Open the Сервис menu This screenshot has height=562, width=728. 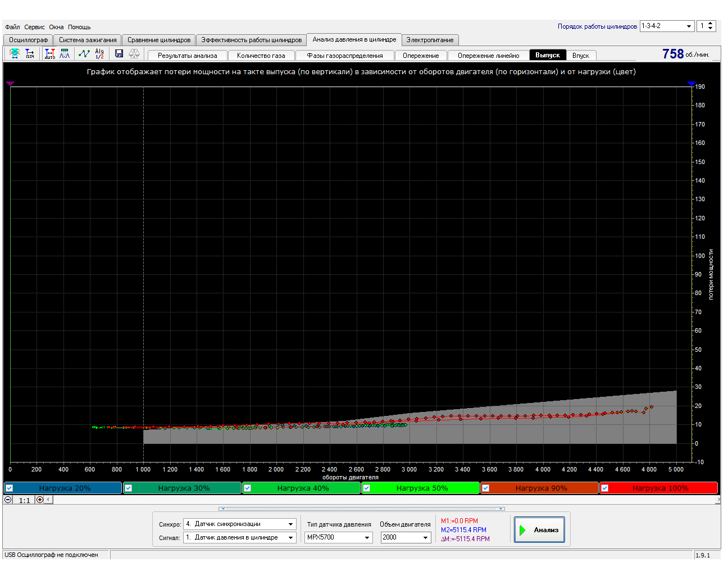tap(34, 27)
